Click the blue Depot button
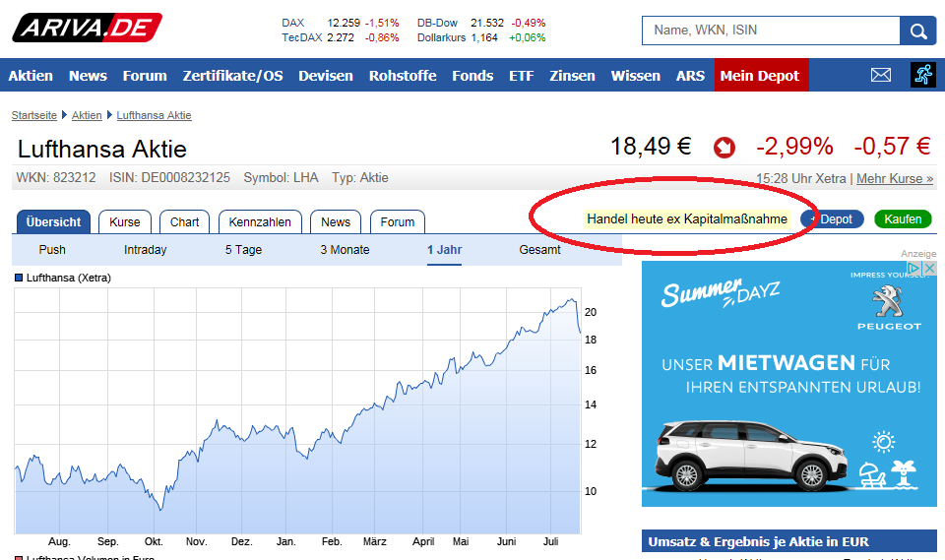 pyautogui.click(x=832, y=219)
